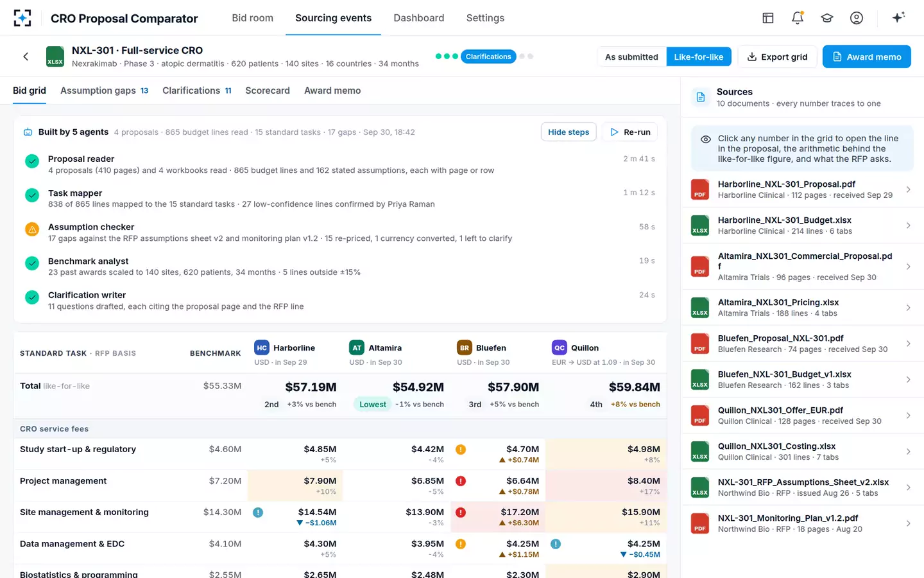Switch to the Assumption gaps tab
Viewport: 924px width, 578px height.
click(x=104, y=91)
